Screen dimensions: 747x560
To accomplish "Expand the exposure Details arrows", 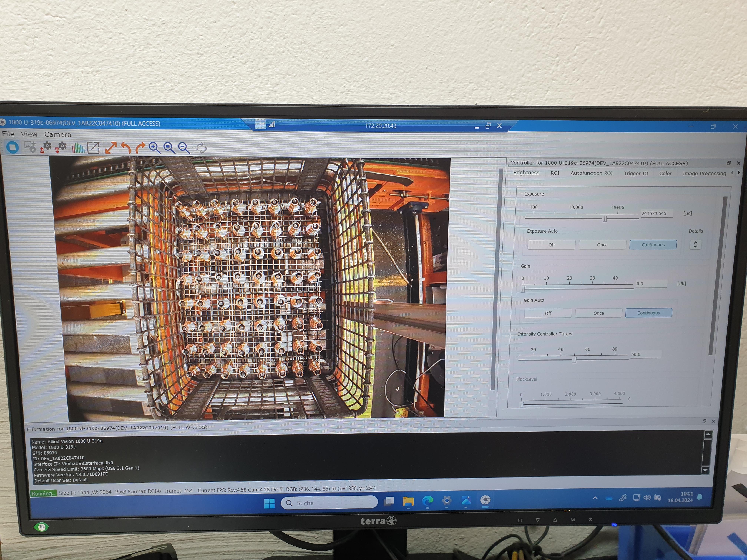I will [695, 244].
